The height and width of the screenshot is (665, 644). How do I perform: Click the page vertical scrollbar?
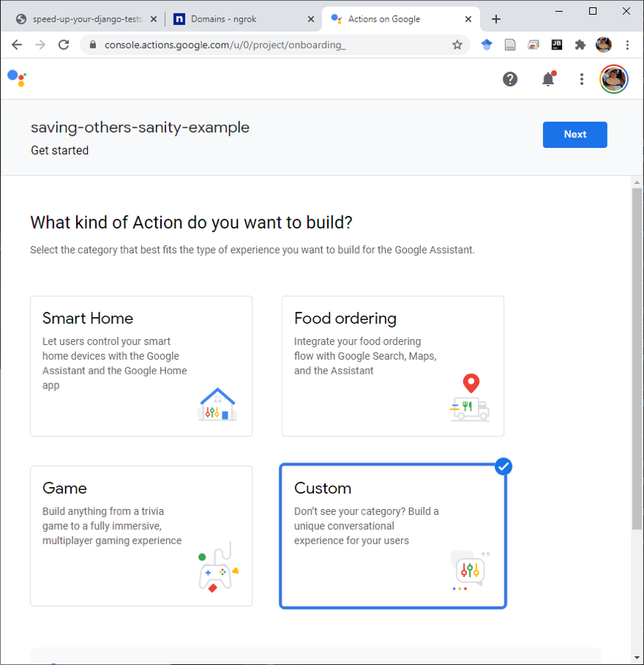coord(637,358)
